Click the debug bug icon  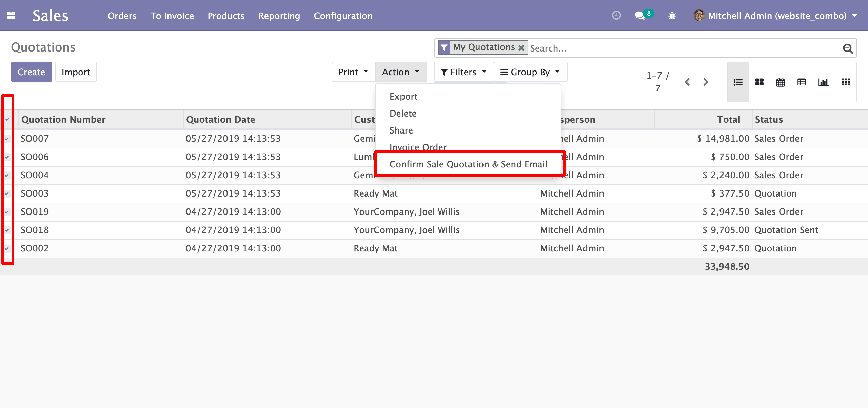(672, 16)
